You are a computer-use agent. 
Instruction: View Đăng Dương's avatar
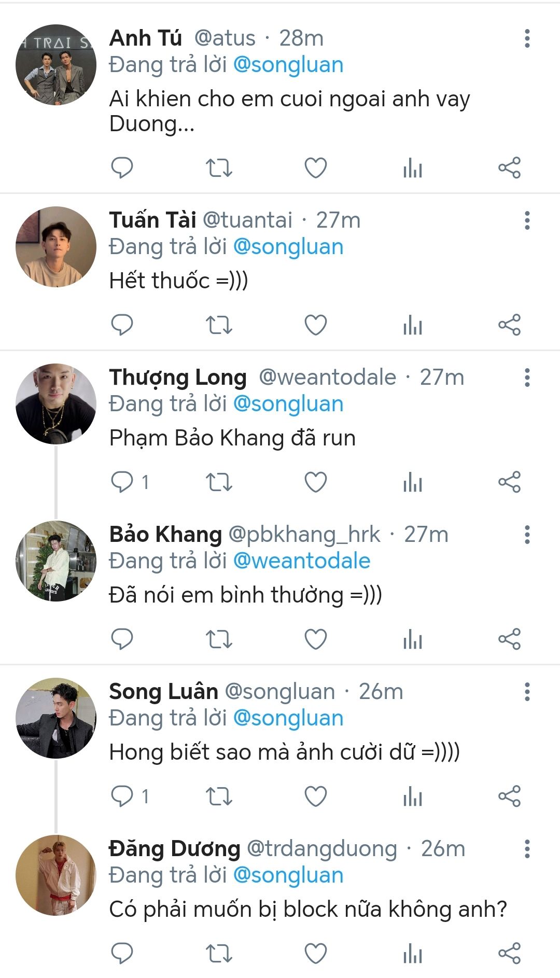[x=56, y=875]
